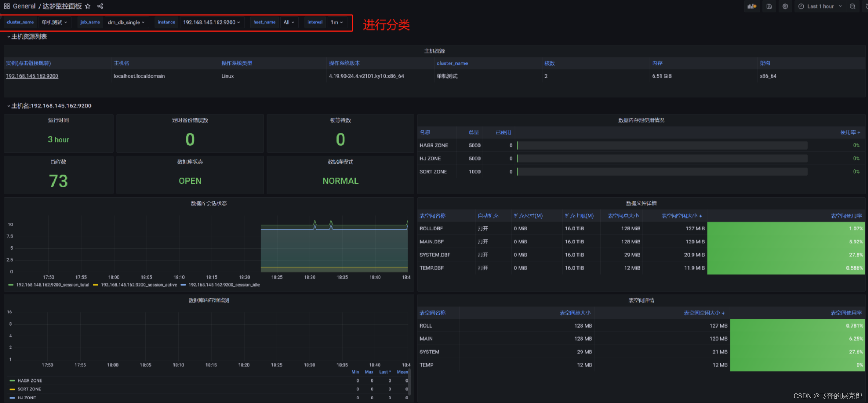Open the Last 1 hour time picker
The image size is (868, 403).
(820, 6)
